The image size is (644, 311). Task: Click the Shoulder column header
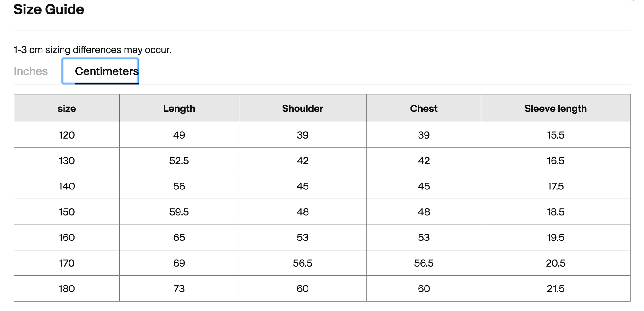(x=303, y=108)
